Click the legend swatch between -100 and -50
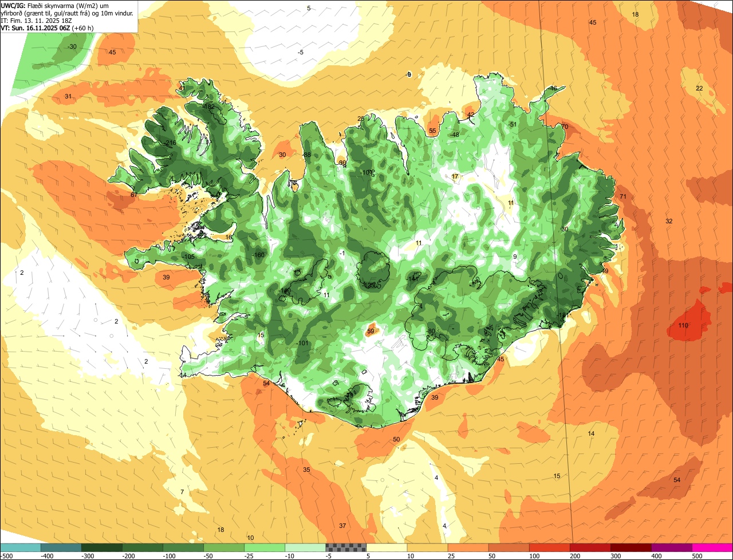The image size is (733, 560). pos(183,547)
